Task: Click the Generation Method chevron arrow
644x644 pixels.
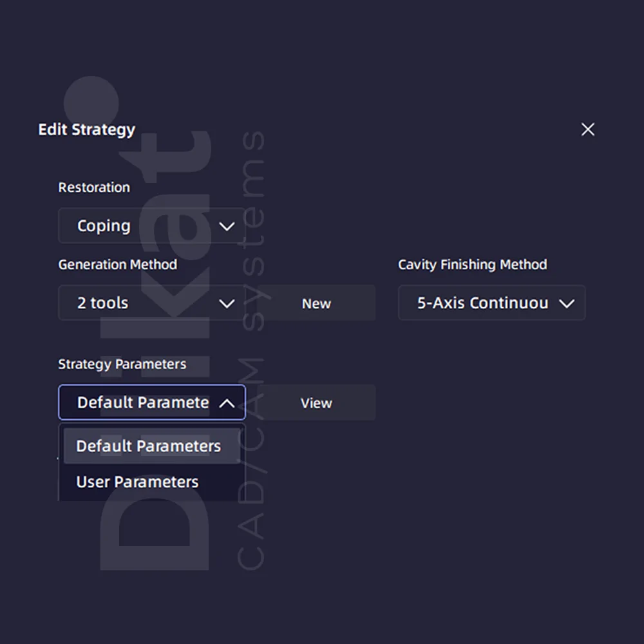Action: tap(227, 303)
